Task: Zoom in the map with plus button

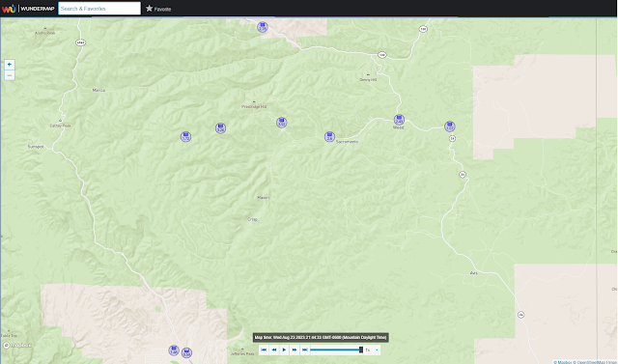Action: [10, 65]
